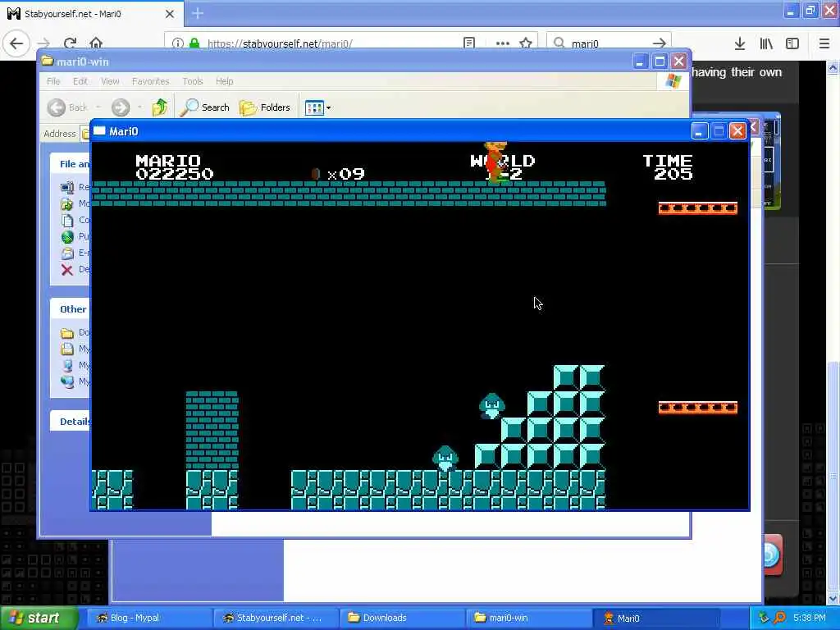The height and width of the screenshot is (630, 840).
Task: Show site information icon in the URL bar
Action: click(178, 43)
